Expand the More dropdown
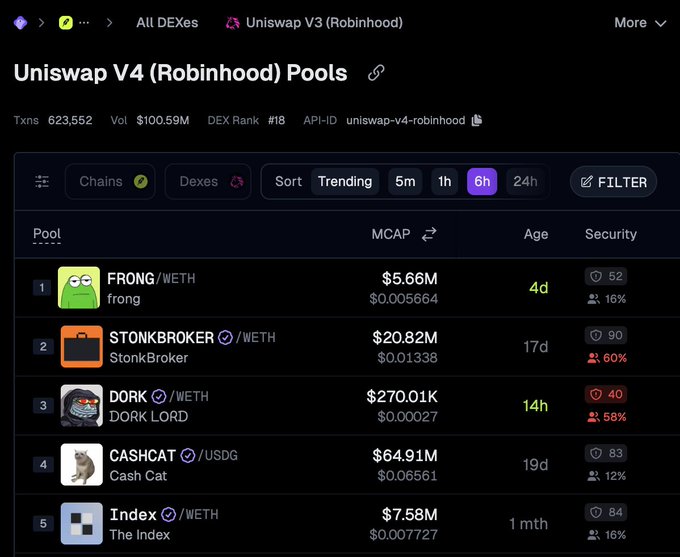680x557 pixels. click(640, 23)
